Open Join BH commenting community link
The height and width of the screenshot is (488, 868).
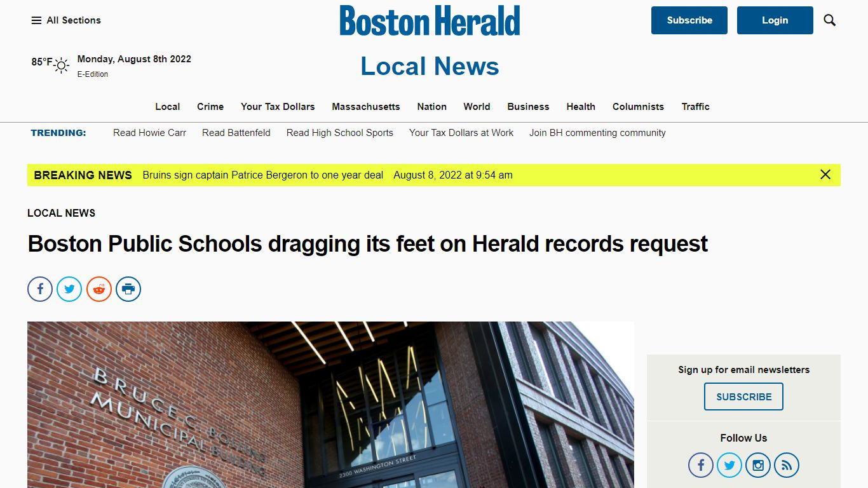point(597,133)
